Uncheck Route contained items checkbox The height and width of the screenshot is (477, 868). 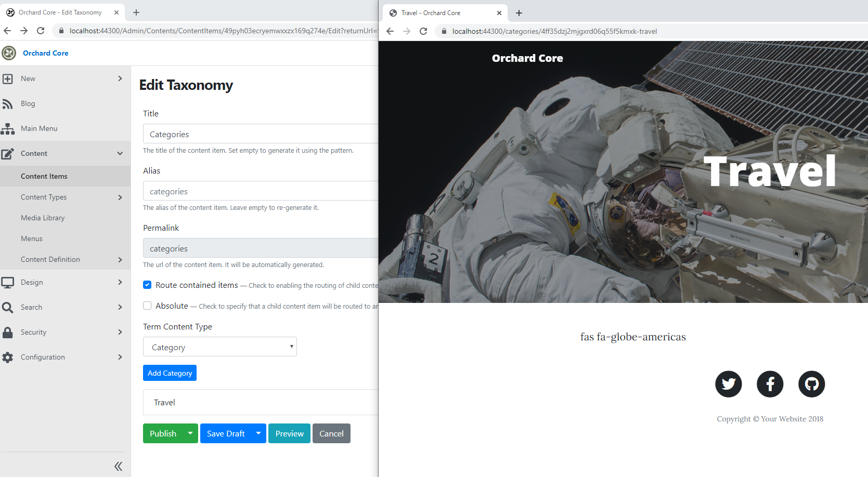click(x=147, y=285)
